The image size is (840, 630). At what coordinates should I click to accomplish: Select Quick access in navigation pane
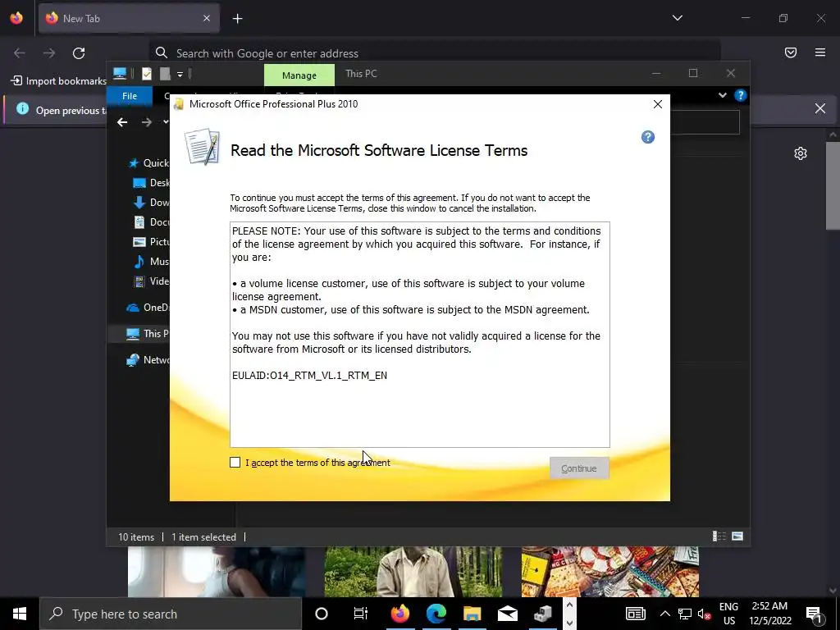click(x=149, y=163)
